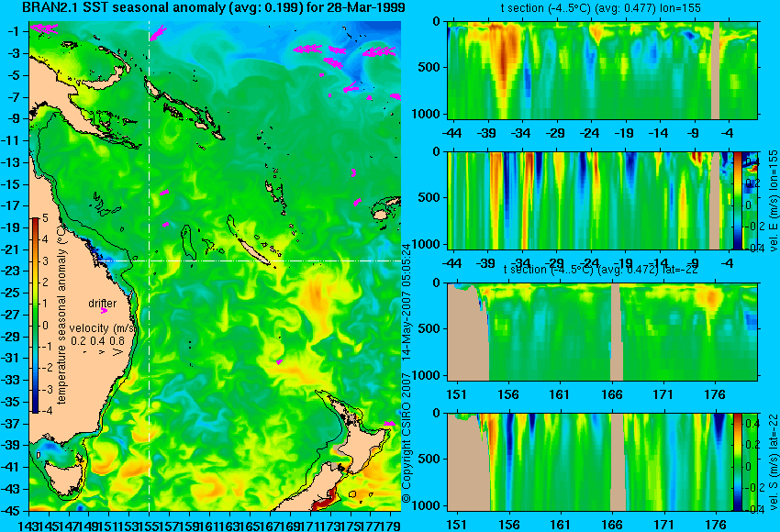The width and height of the screenshot is (780, 532).
Task: Click New Zealand's North Island on the map
Action: [365, 442]
